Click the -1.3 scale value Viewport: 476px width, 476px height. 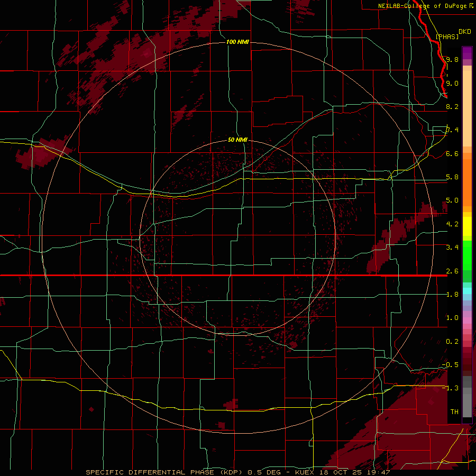450,388
